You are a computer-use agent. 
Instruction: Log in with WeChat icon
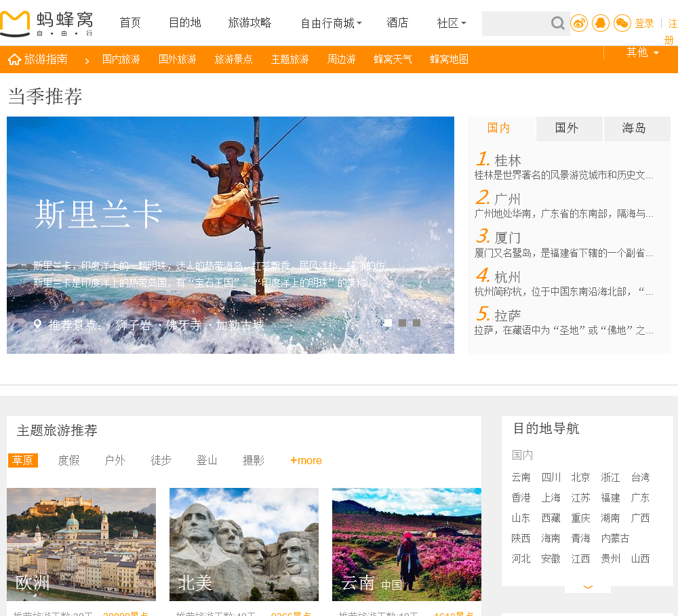click(622, 23)
